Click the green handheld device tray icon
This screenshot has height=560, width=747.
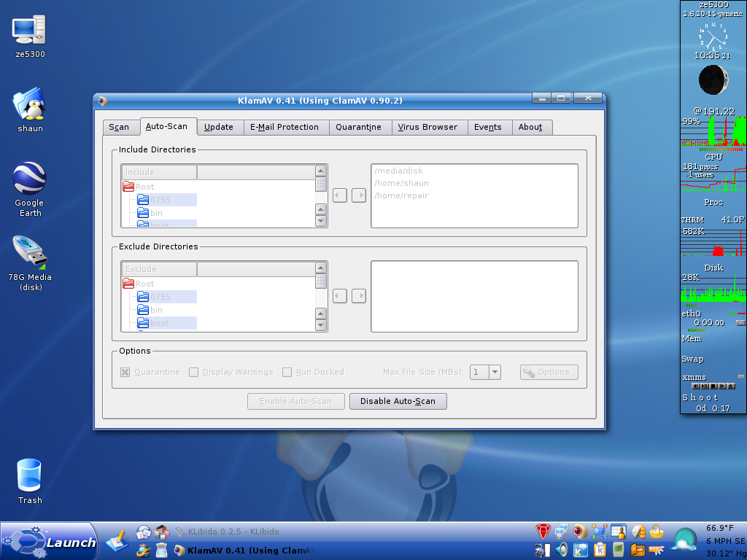[x=619, y=550]
